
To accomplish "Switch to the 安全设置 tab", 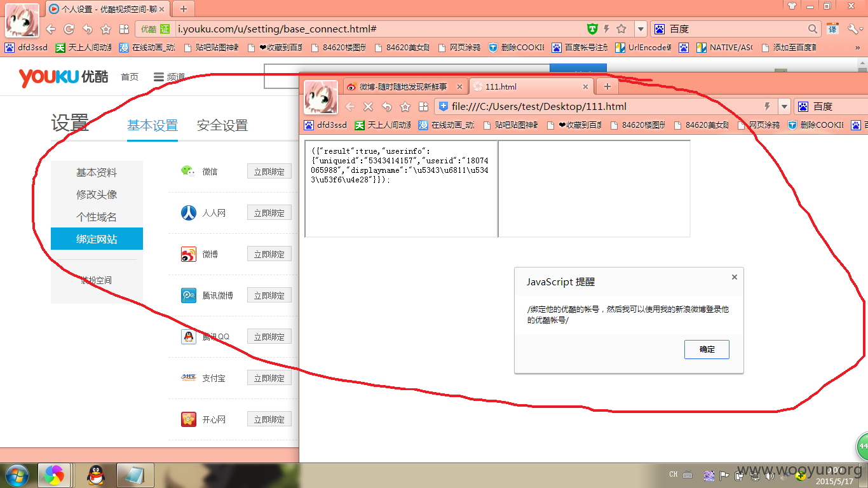I will point(222,125).
